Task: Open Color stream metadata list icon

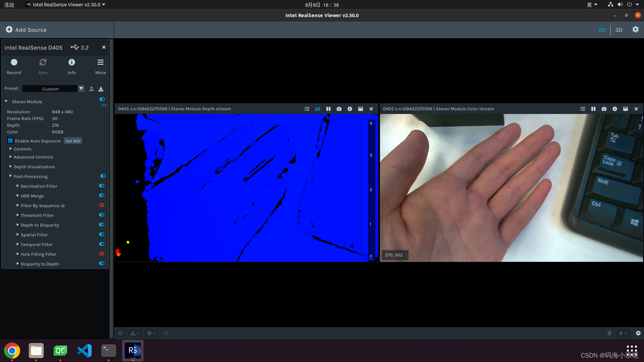Action: coord(583,109)
